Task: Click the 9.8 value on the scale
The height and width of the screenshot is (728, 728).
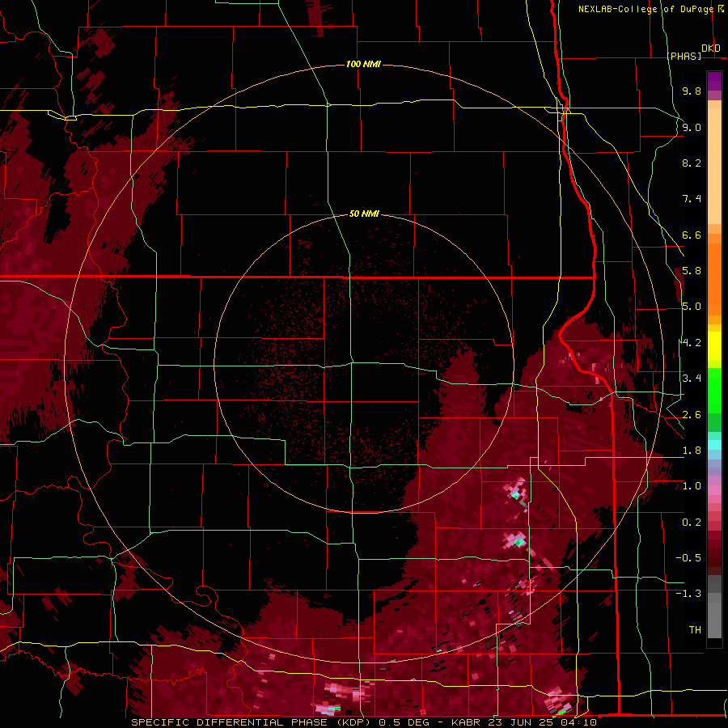Action: click(x=692, y=91)
